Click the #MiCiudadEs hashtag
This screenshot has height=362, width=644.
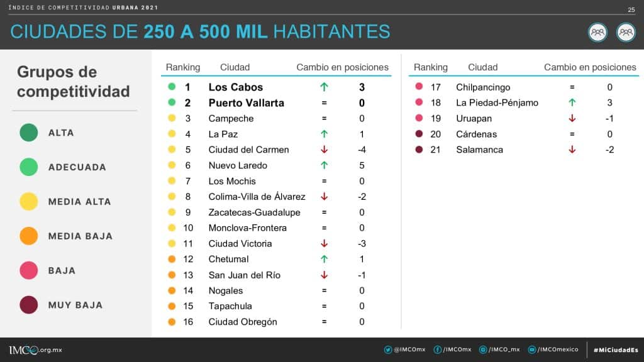pyautogui.click(x=616, y=350)
